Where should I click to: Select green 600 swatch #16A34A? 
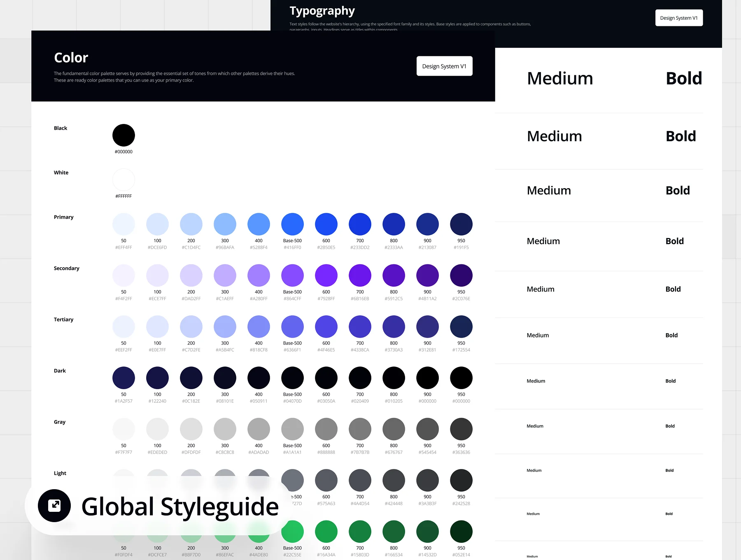[x=326, y=532]
